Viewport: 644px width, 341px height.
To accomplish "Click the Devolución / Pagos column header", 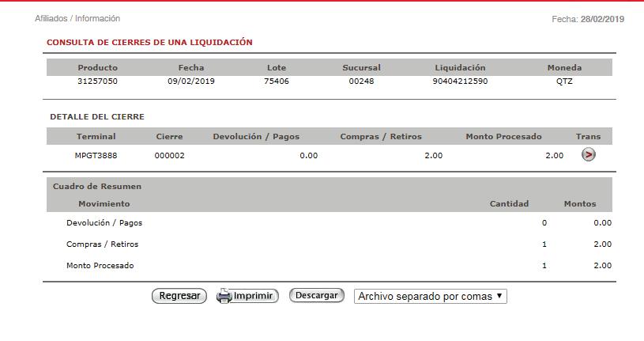I will [256, 136].
